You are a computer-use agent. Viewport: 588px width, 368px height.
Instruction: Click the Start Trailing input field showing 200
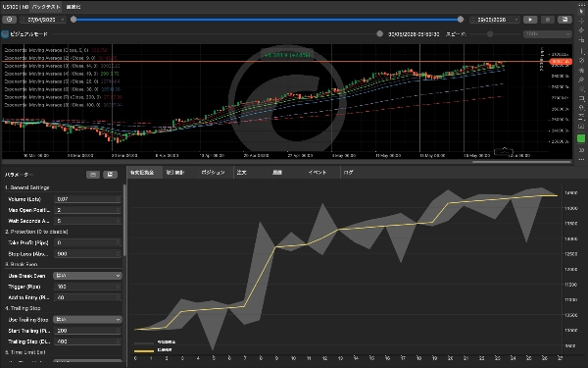tap(87, 331)
